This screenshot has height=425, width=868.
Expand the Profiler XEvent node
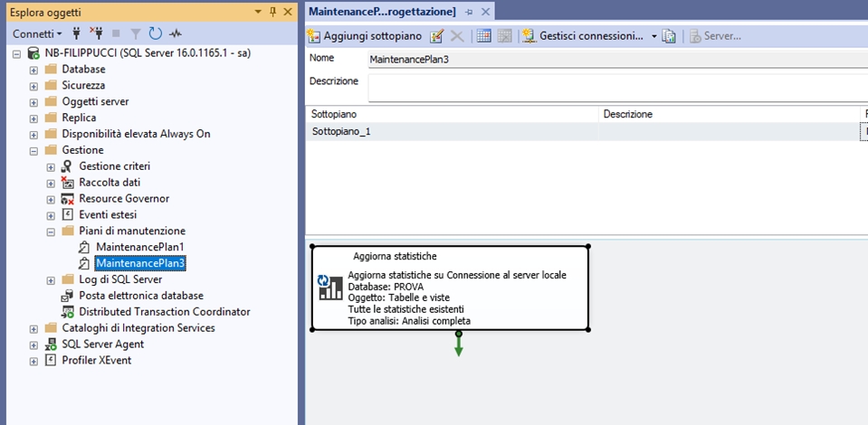(33, 362)
